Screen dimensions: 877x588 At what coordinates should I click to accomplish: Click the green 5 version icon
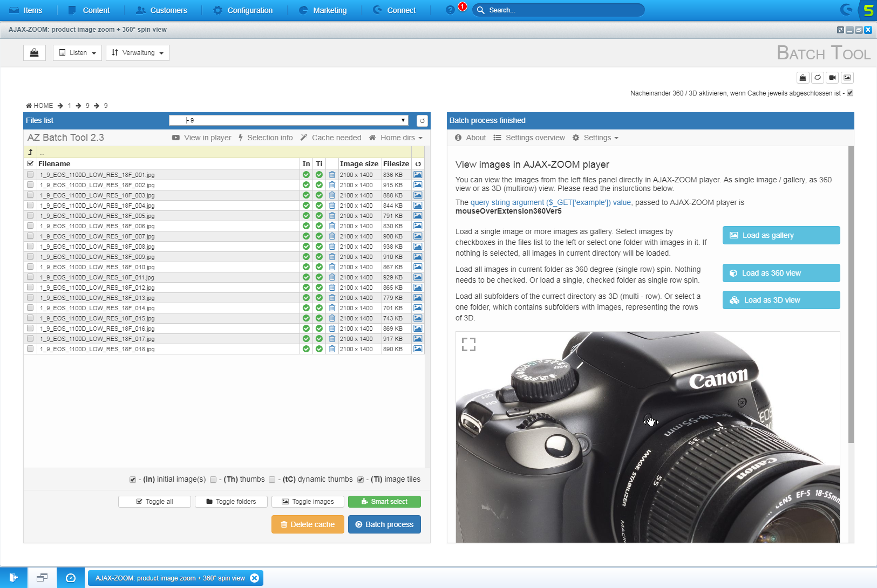[868, 10]
